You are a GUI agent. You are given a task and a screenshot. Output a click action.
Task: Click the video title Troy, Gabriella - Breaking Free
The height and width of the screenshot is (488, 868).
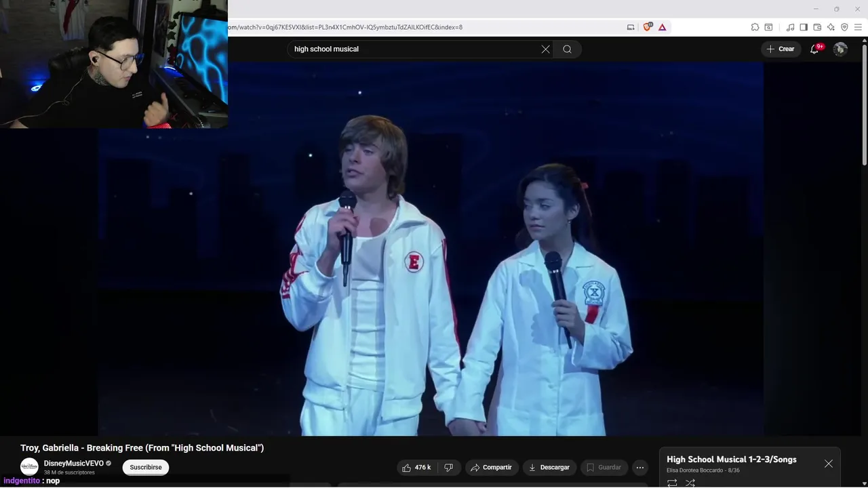point(142,448)
